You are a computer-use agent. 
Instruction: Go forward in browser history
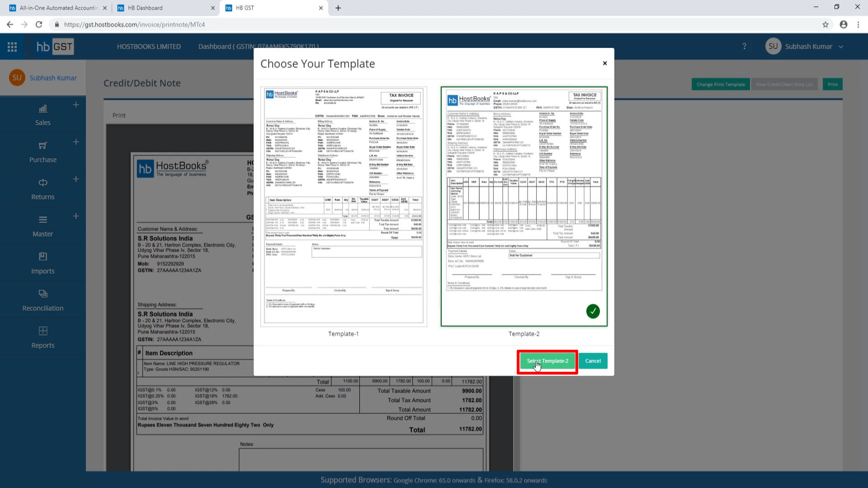coord(24,24)
